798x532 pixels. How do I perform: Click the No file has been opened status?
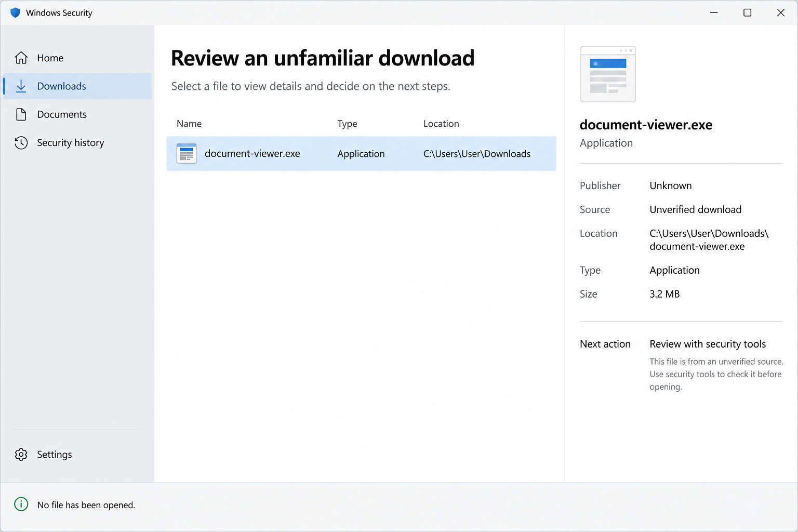(x=86, y=505)
